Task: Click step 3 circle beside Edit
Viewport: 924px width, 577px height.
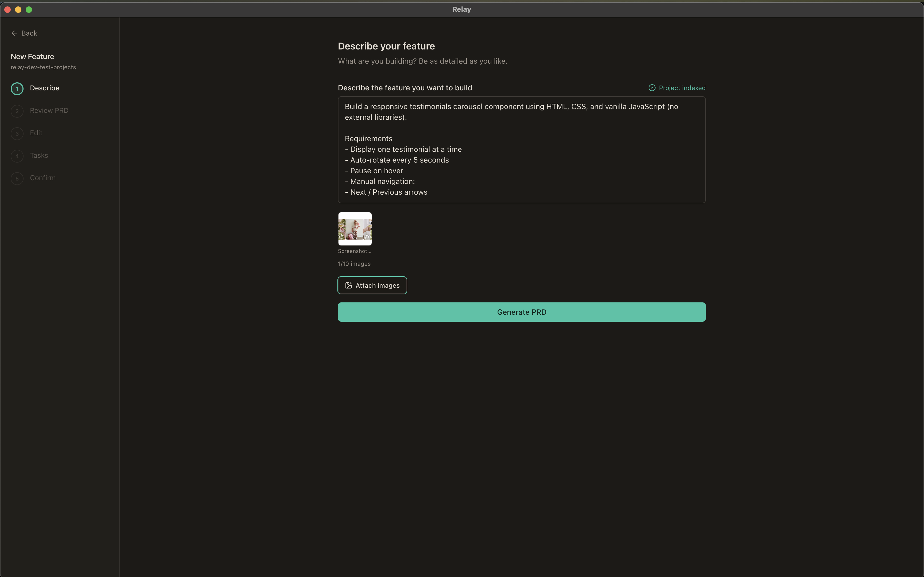Action: [x=17, y=134]
